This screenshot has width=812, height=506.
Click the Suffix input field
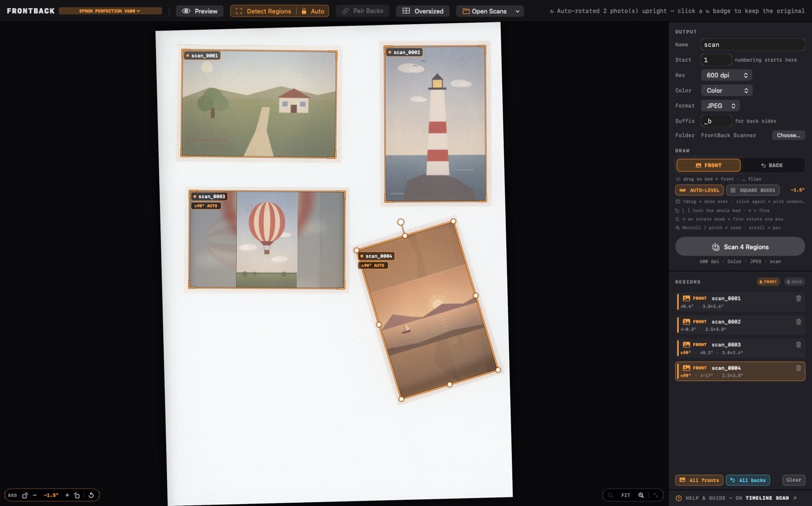click(x=716, y=121)
